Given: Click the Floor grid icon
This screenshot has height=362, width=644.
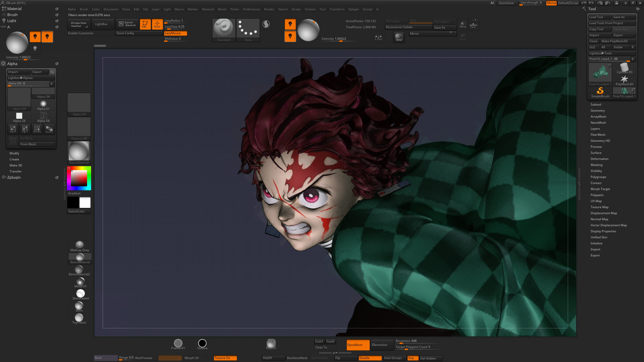Looking at the screenshot, I should click(x=473, y=24).
